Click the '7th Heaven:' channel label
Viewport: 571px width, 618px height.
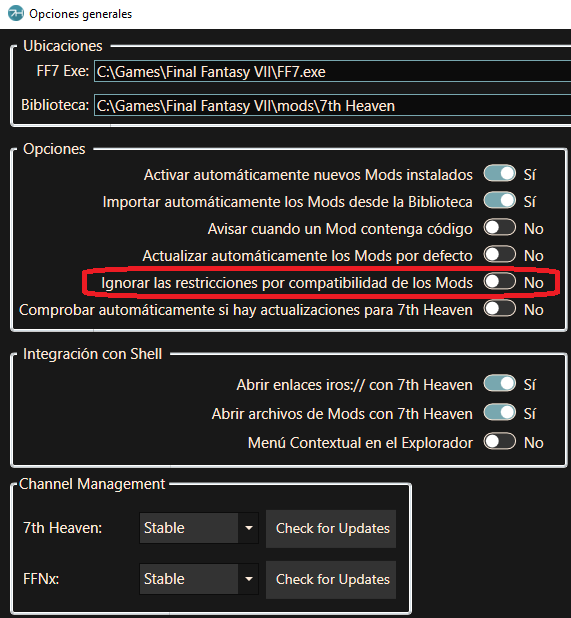[x=62, y=528]
